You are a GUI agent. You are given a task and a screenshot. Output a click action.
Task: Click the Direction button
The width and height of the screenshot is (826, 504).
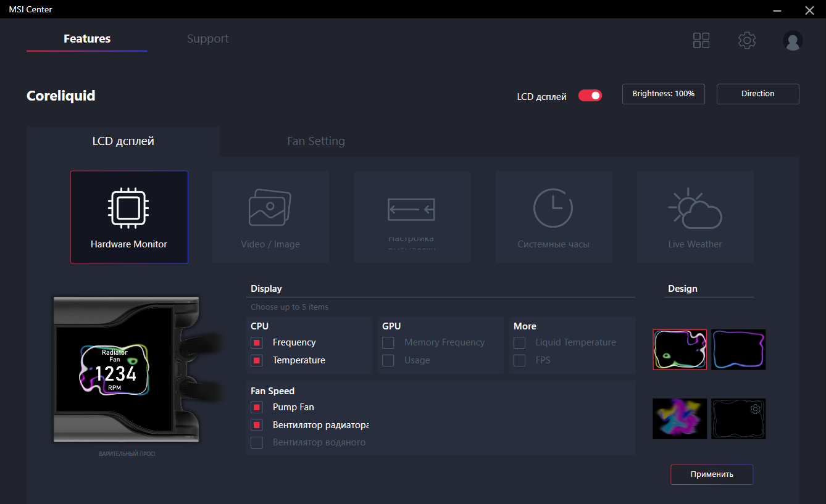click(x=758, y=94)
